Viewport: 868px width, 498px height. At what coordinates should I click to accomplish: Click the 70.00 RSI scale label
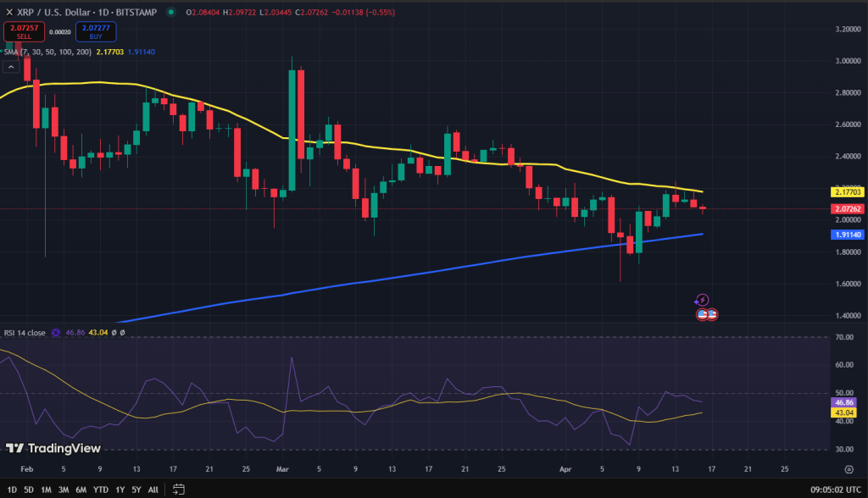coord(844,337)
